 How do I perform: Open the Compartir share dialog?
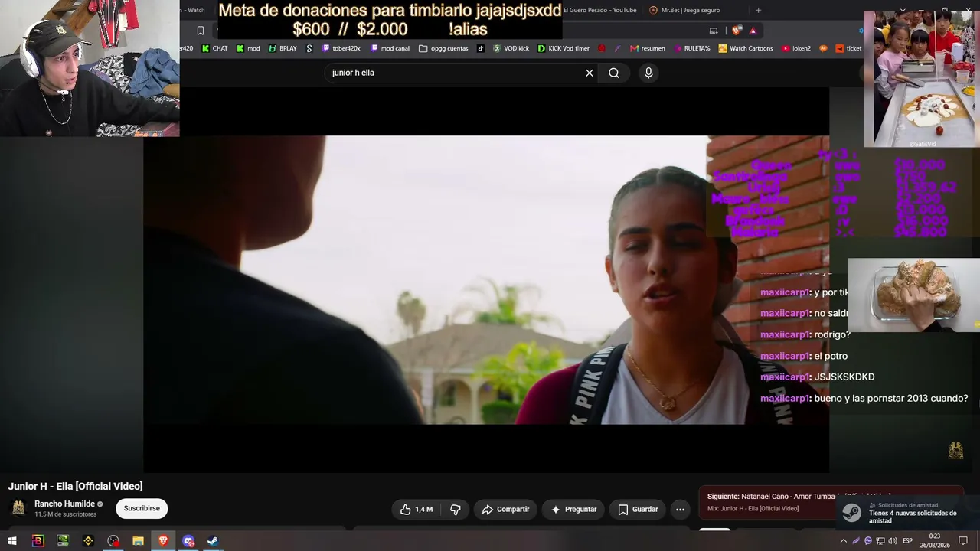[x=505, y=510]
